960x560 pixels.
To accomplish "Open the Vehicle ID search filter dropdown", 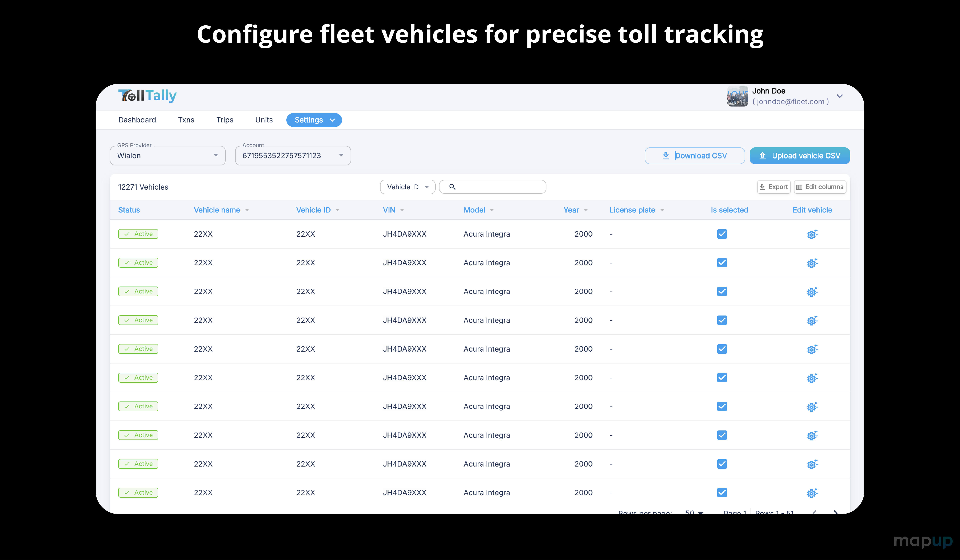I will tap(408, 187).
